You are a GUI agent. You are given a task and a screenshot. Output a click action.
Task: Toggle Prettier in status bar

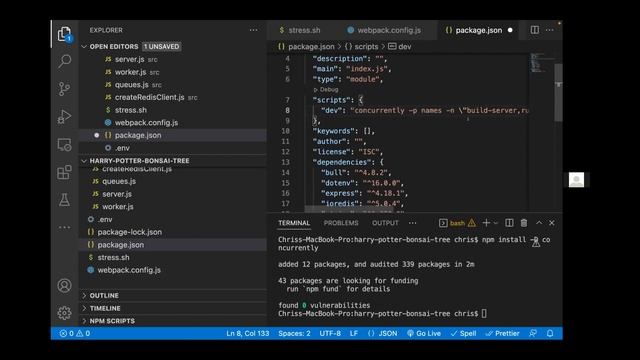pyautogui.click(x=502, y=333)
